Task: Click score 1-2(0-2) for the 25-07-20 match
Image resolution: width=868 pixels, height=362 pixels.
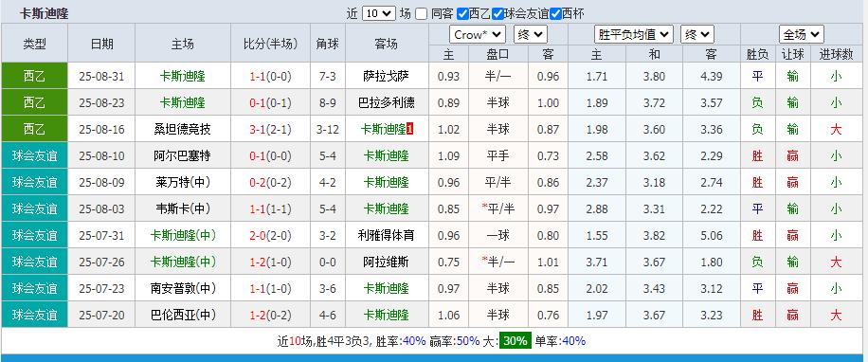Action: (270, 315)
